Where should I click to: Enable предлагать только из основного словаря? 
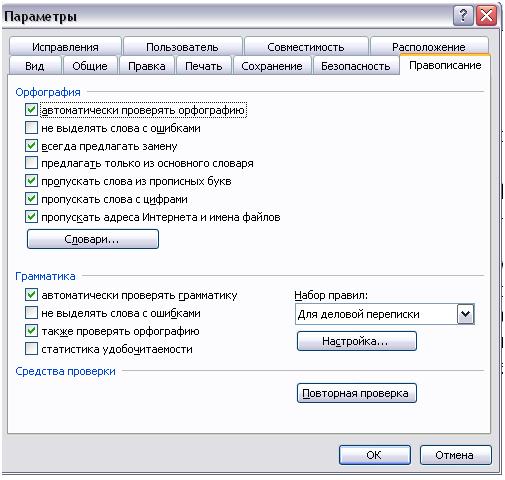[31, 163]
